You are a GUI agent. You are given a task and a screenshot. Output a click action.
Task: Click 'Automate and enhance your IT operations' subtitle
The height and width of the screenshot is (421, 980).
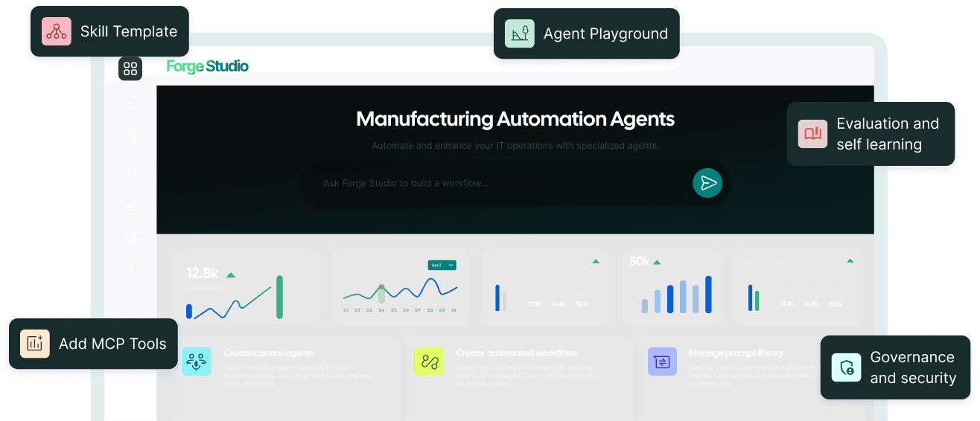click(515, 146)
